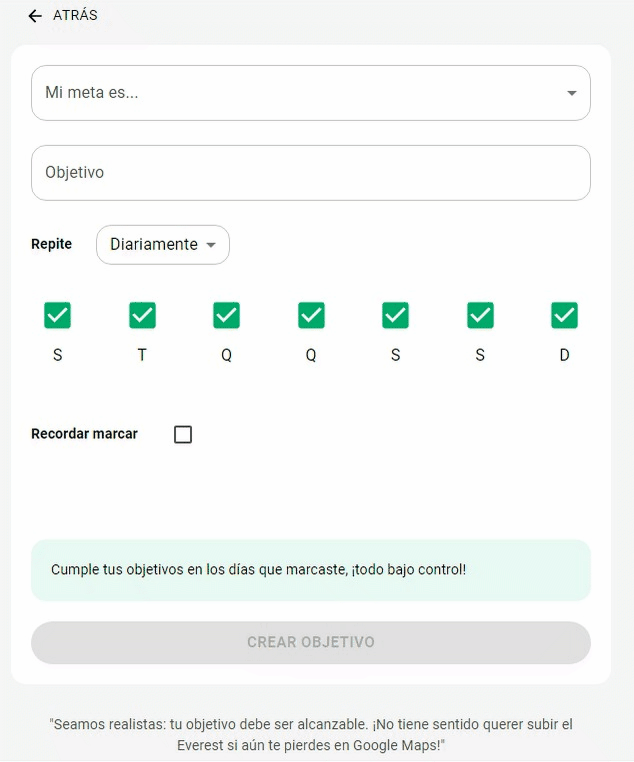Uncheck the first S day checkbox
This screenshot has height=762, width=634.
point(57,315)
